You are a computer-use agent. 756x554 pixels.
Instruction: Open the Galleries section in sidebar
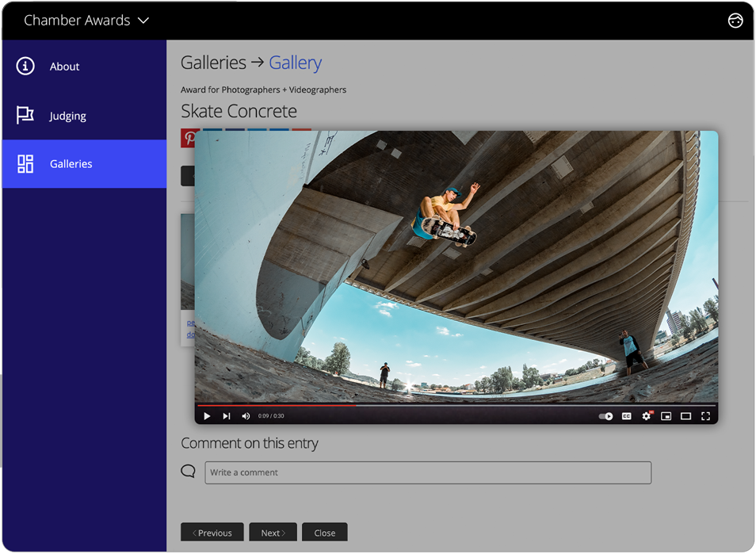[71, 164]
